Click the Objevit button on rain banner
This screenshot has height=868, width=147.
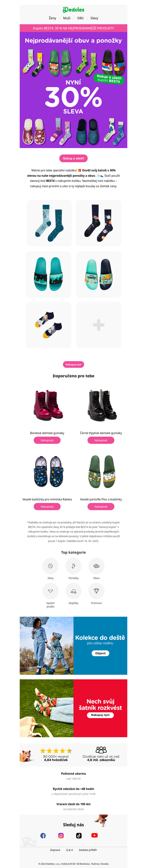click(x=100, y=653)
